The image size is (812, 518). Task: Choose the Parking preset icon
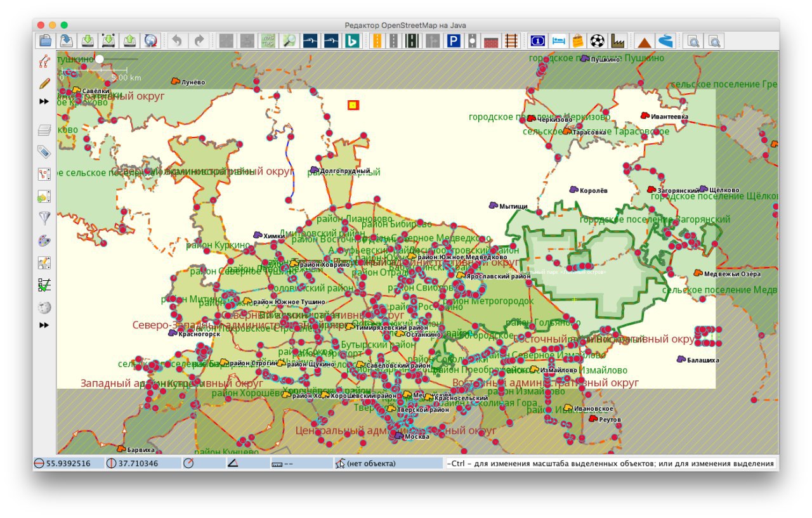coord(453,41)
